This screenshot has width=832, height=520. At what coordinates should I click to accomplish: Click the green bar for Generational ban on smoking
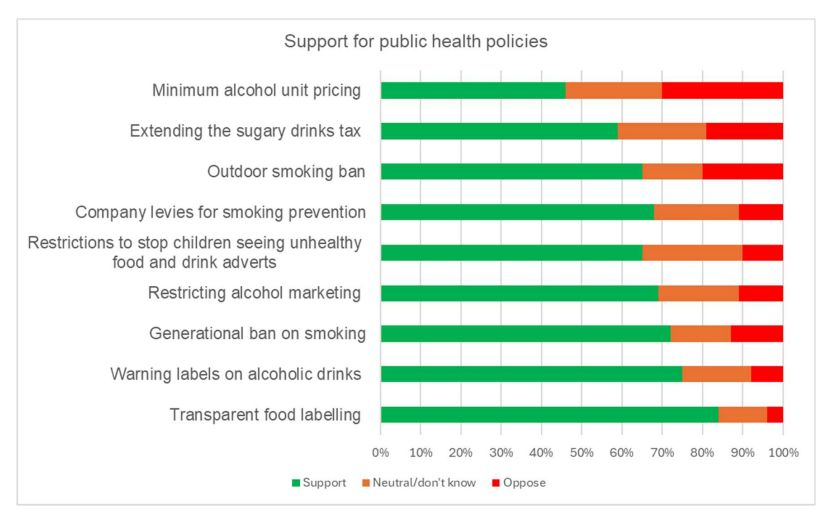pos(526,333)
